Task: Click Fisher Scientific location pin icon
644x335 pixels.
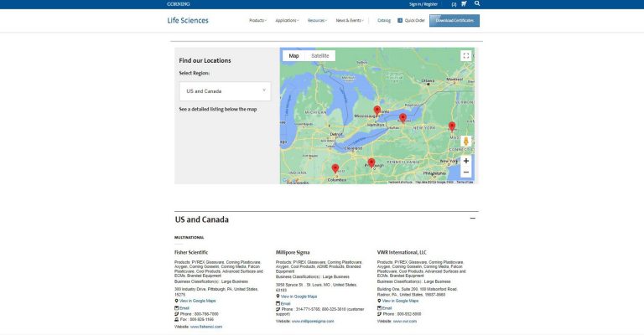Action: [x=176, y=301]
